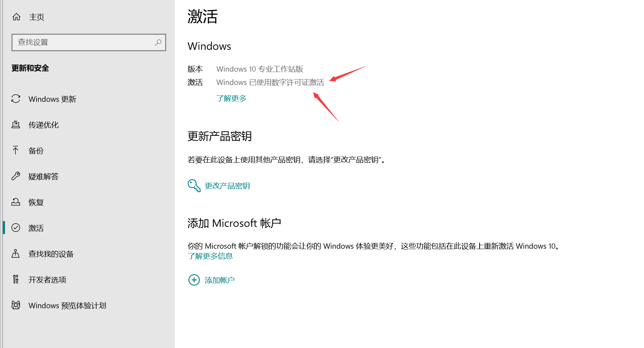The width and height of the screenshot is (644, 348).
Task: Switch to Windows 更新 section
Action: [x=52, y=99]
